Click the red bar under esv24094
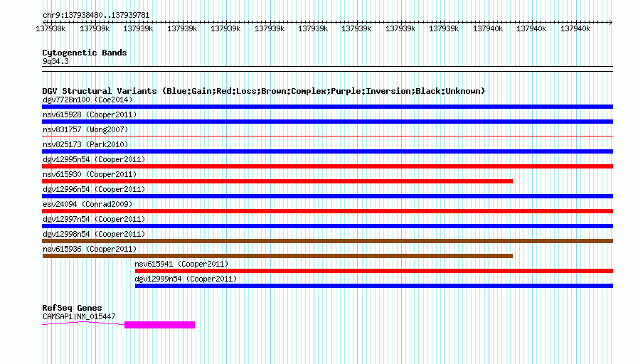The width and height of the screenshot is (633, 364). tap(327, 211)
